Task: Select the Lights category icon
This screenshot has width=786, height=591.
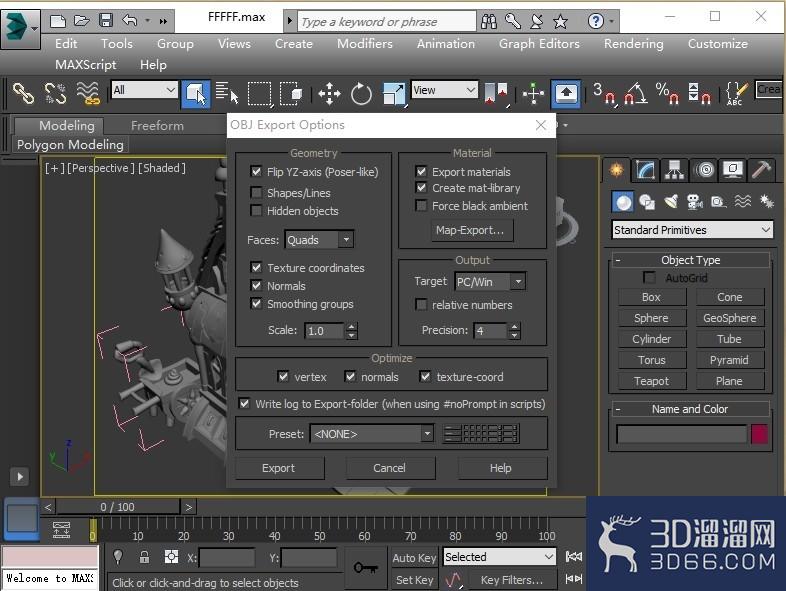Action: [x=671, y=202]
